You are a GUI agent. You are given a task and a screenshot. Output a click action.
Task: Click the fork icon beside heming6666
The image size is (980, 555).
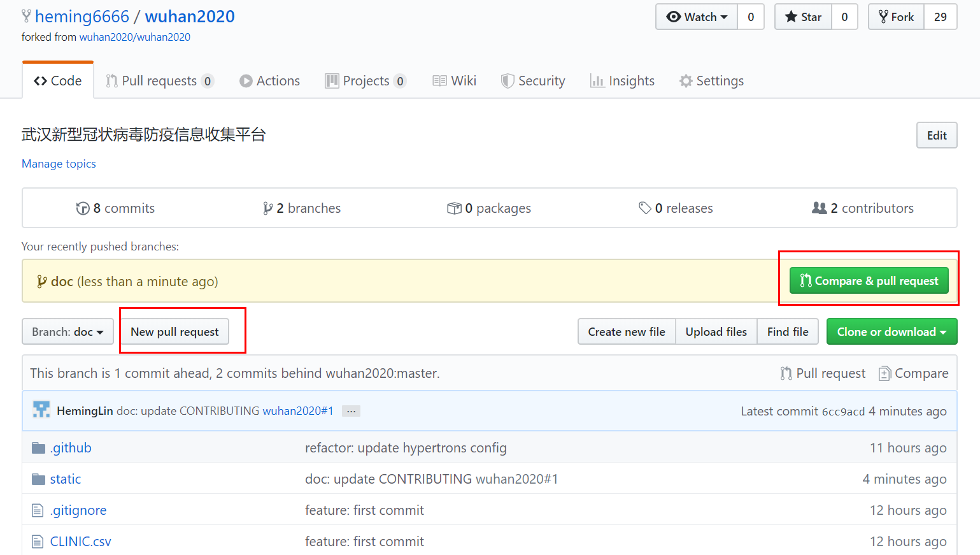(x=26, y=17)
